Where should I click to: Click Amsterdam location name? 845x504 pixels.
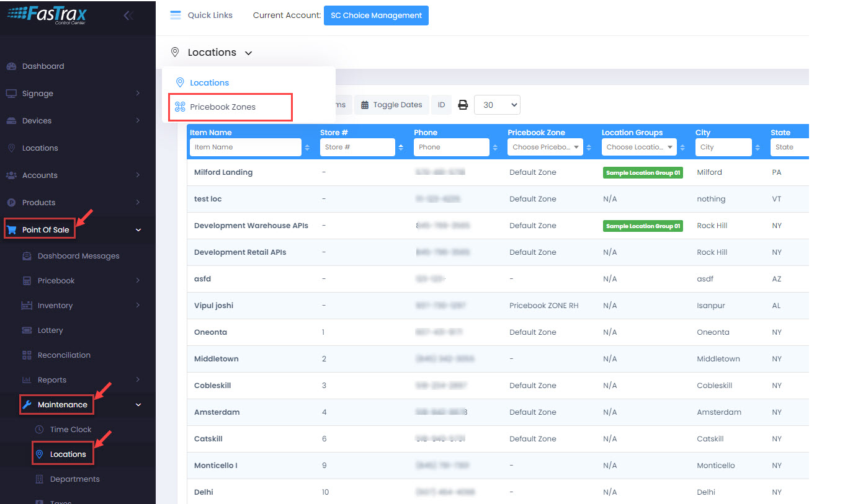coord(217,412)
